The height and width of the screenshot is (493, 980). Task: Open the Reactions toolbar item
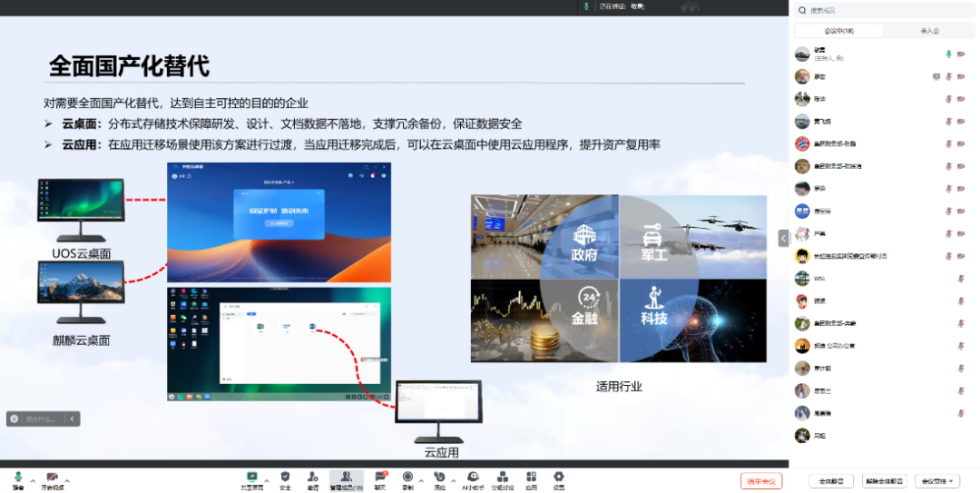[x=439, y=480]
